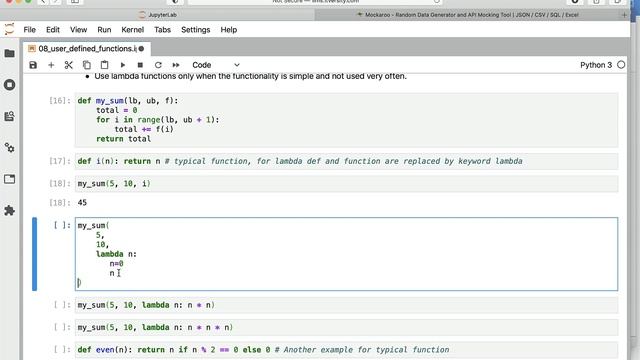This screenshot has width=640, height=360.
Task: Click the lambda functions bullet text
Action: (250, 76)
